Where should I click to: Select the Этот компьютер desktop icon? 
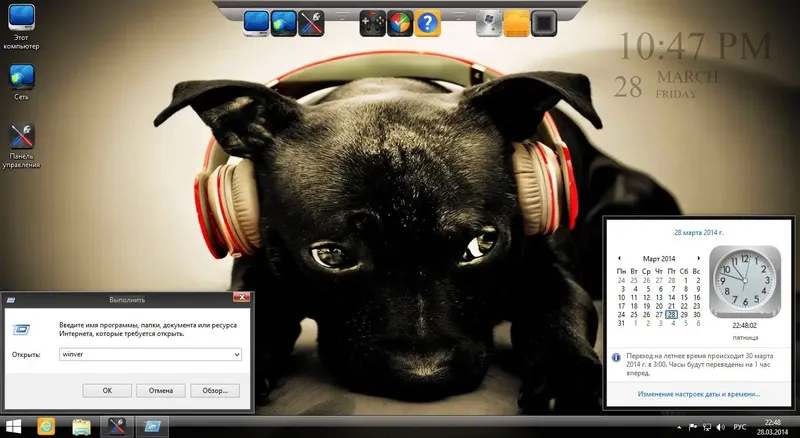(x=21, y=28)
